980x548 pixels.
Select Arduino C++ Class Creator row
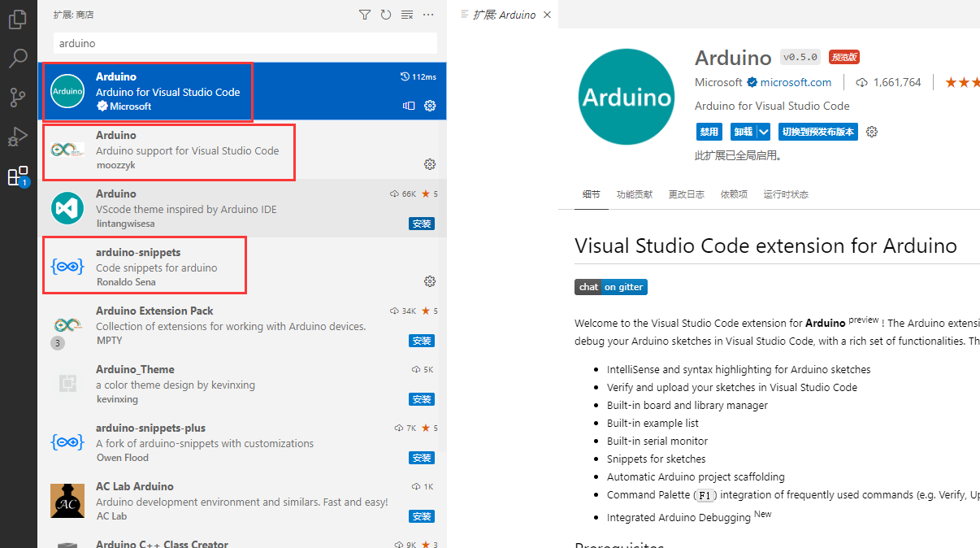tap(242, 543)
